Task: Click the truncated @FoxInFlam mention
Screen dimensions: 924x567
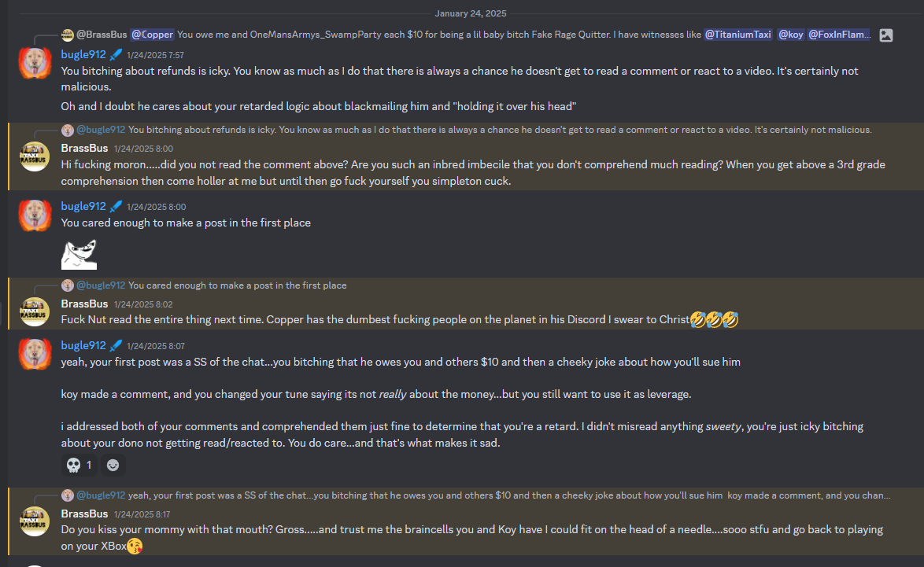Action: coord(839,35)
